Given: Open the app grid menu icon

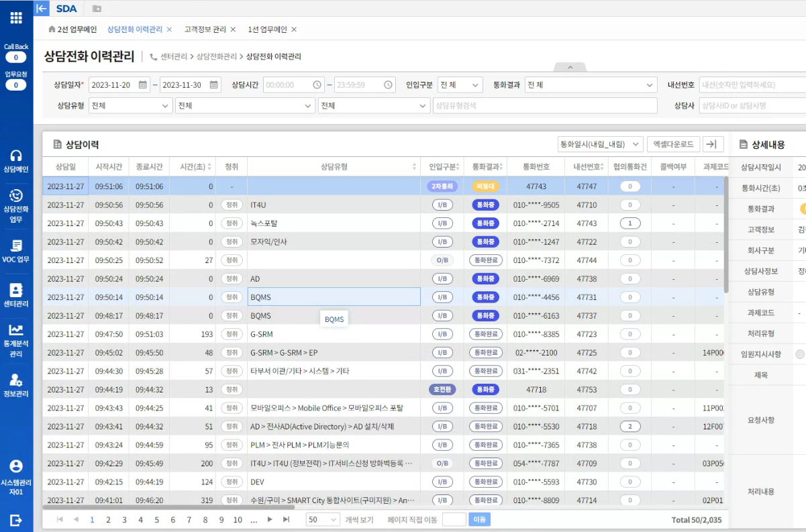Looking at the screenshot, I should pos(16,17).
